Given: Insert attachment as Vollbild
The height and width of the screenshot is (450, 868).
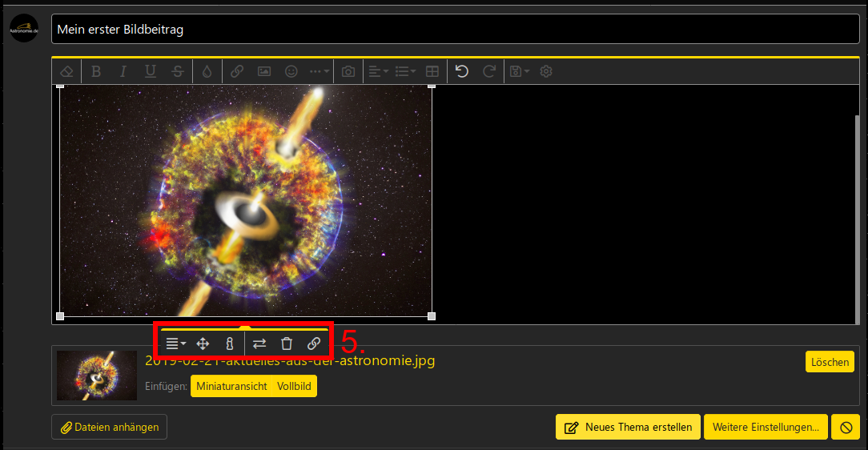Looking at the screenshot, I should pyautogui.click(x=294, y=387).
